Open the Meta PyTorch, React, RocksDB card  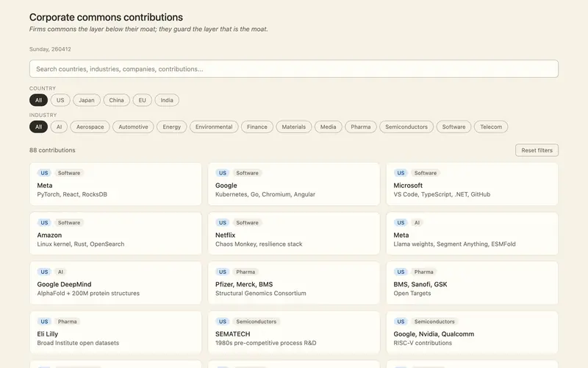tap(115, 184)
